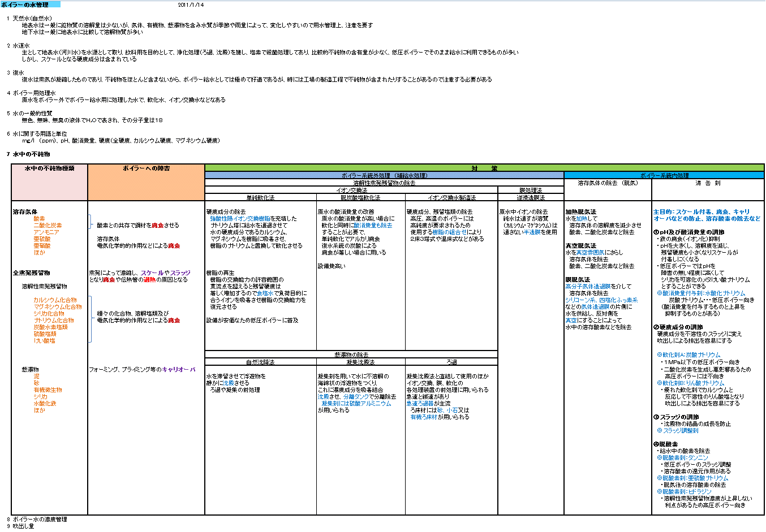Select orange item 有機微生物
The image size is (766, 532).
pos(48,390)
